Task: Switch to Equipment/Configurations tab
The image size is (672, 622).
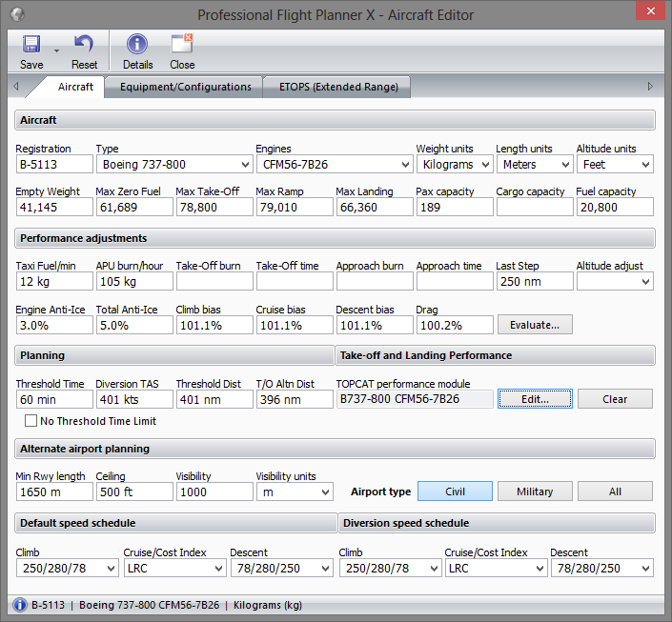Action: tap(186, 87)
